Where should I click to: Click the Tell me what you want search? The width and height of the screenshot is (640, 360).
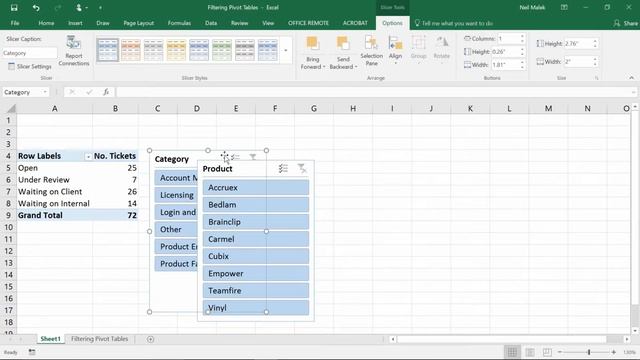453,23
